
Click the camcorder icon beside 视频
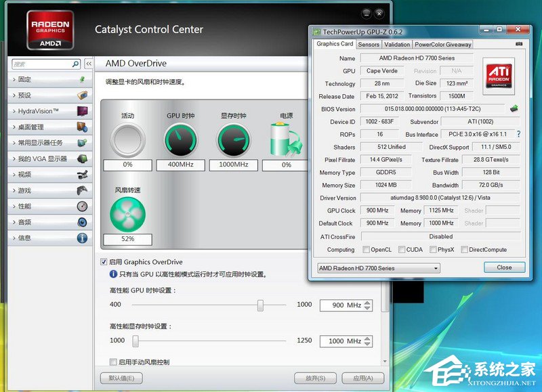[x=82, y=175]
